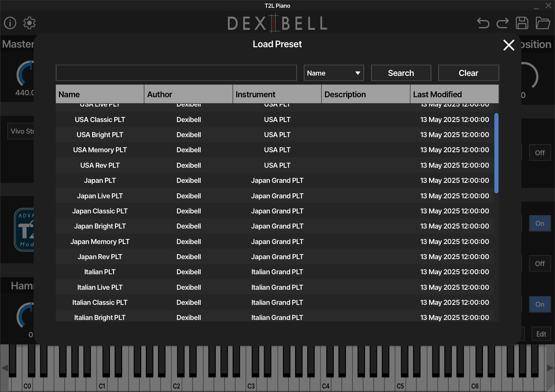The image size is (555, 392).
Task: Open settings with the gear icon
Action: [x=29, y=23]
